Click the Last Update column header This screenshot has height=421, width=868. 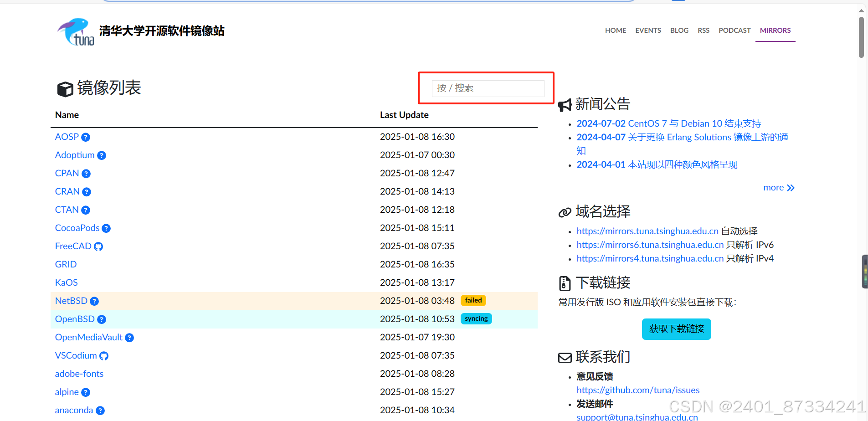[404, 115]
